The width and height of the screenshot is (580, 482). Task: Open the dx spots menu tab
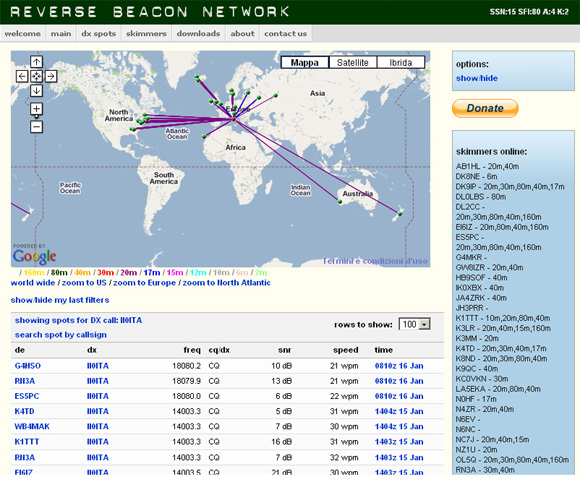pyautogui.click(x=98, y=34)
